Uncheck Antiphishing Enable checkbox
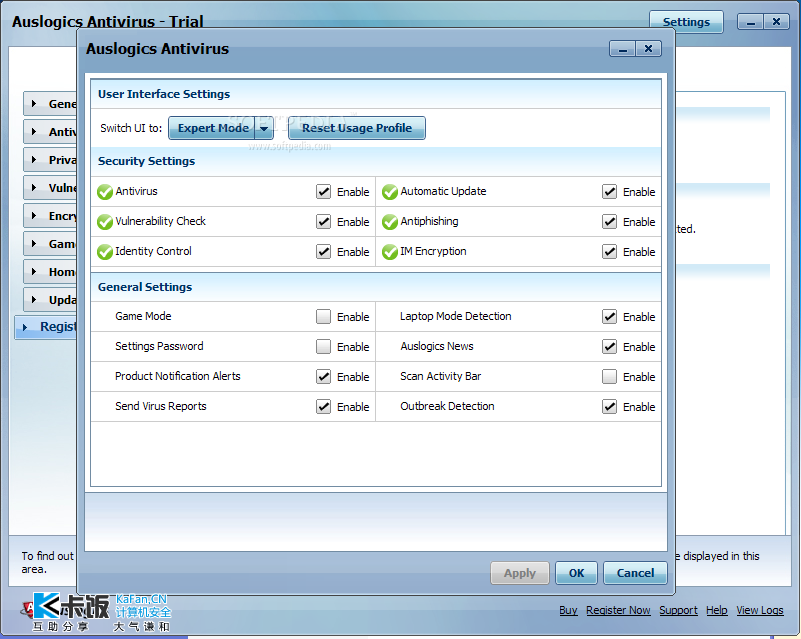 [609, 222]
